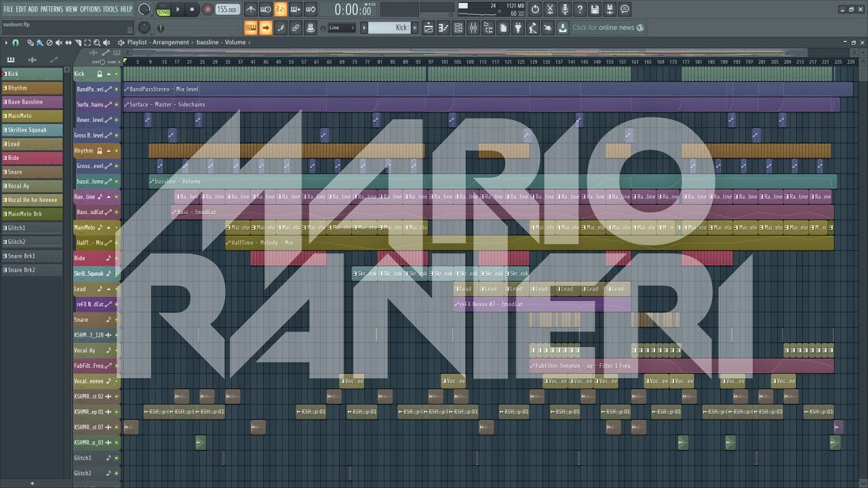
Task: Open the speech bubble info icon
Action: (625, 9)
